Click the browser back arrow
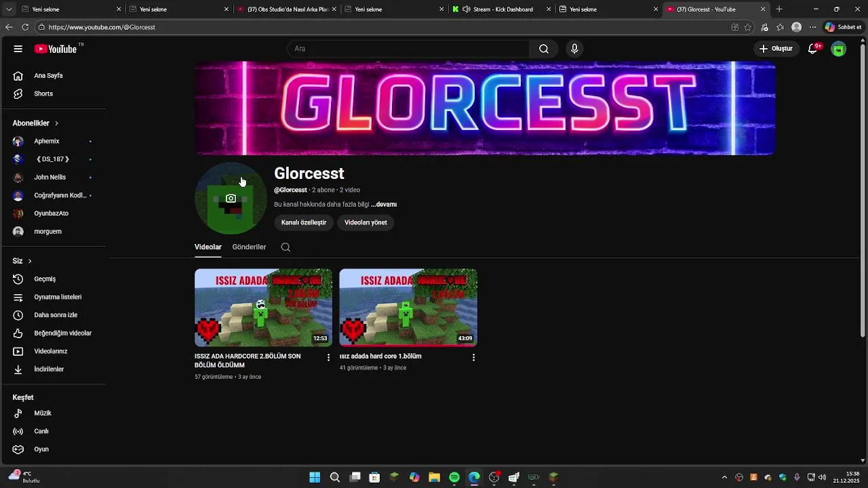This screenshot has height=488, width=868. coord(9,27)
